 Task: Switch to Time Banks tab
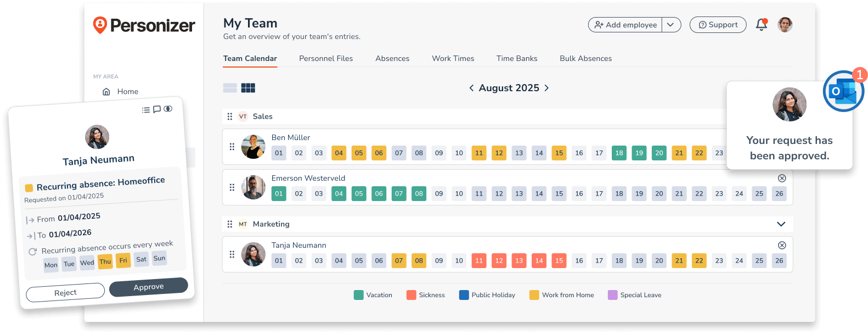[516, 58]
